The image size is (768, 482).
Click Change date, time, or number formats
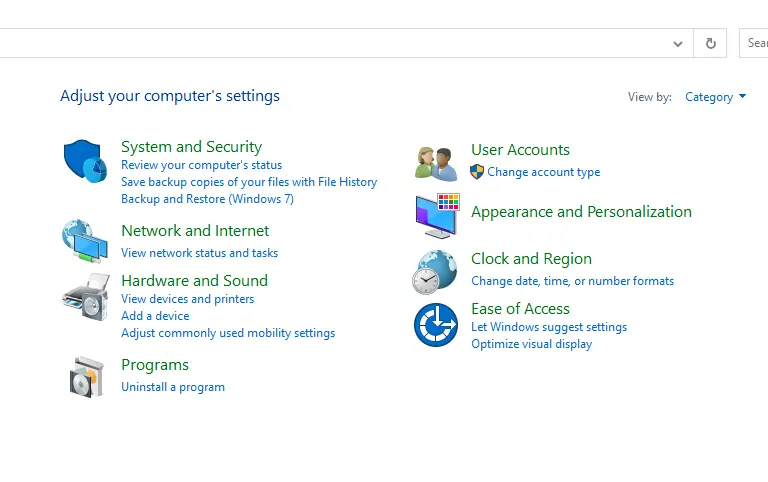(x=573, y=281)
